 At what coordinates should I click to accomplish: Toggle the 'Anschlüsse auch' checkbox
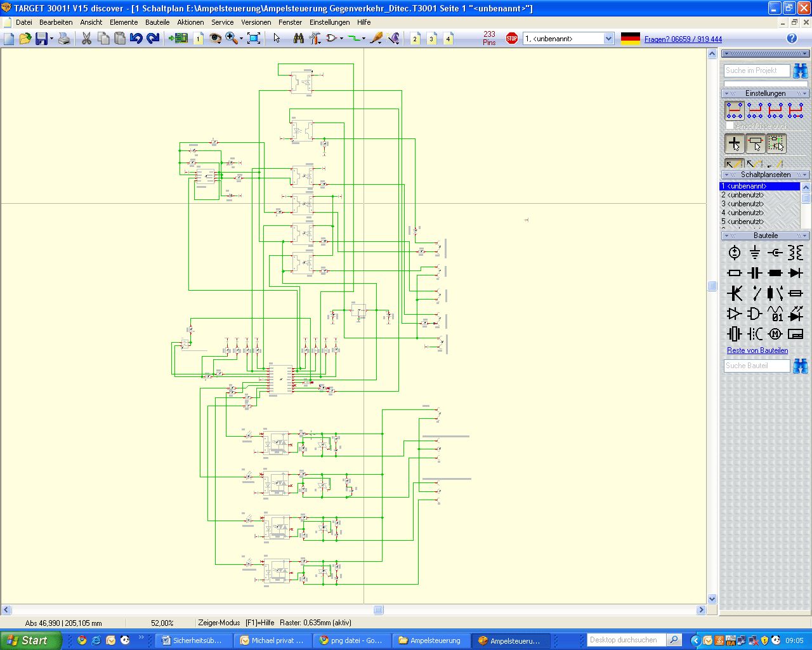(x=730, y=126)
